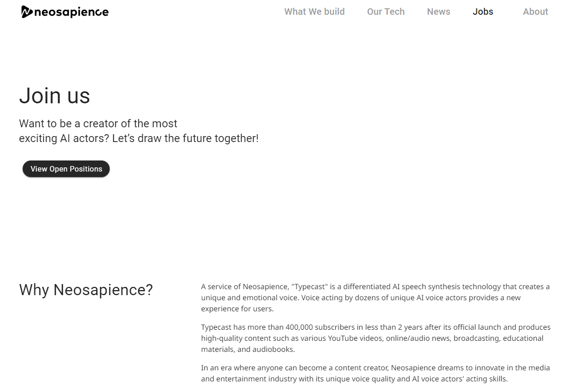Click the neosapience wordmark in the header
Screen dimensions: 576x392
pos(71,12)
